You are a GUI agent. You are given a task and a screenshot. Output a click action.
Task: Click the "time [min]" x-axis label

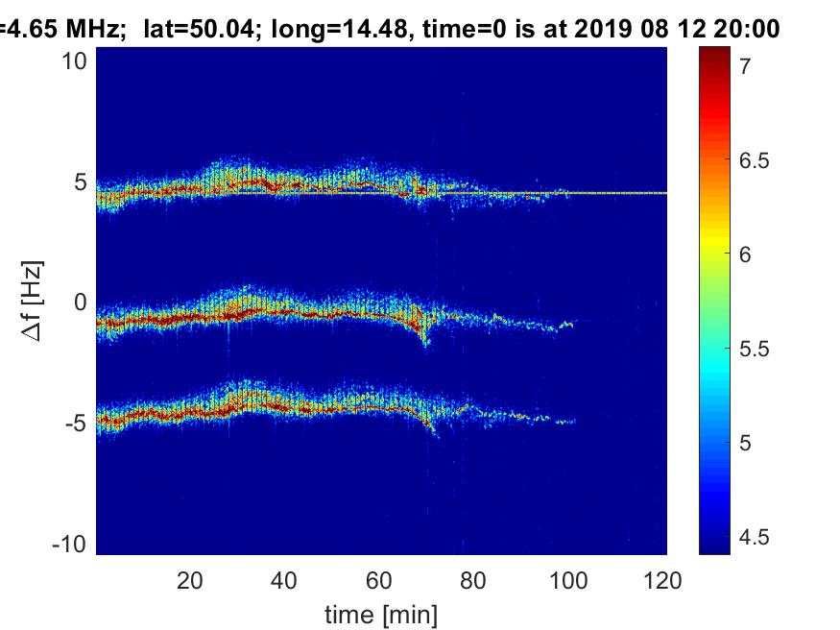pyautogui.click(x=380, y=612)
